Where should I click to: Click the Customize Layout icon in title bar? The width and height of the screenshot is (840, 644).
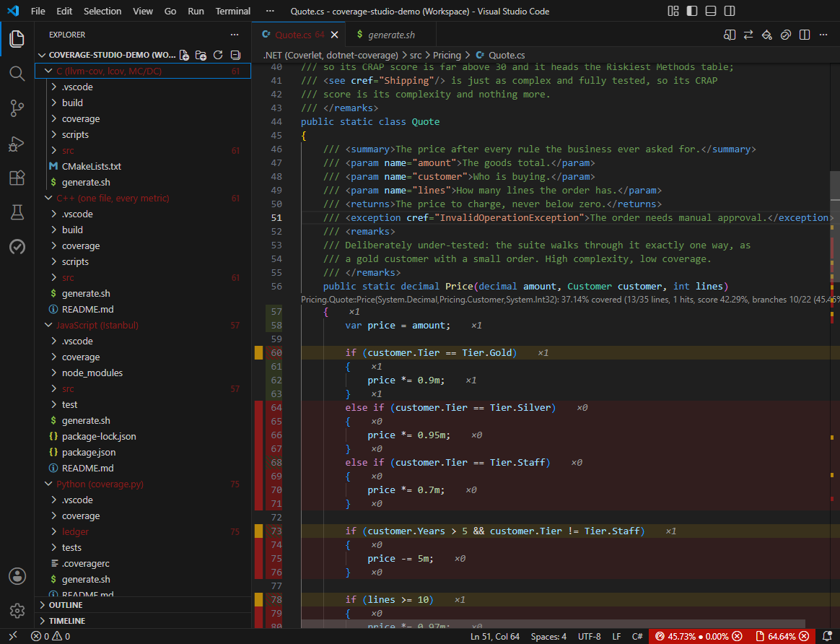pyautogui.click(x=673, y=12)
